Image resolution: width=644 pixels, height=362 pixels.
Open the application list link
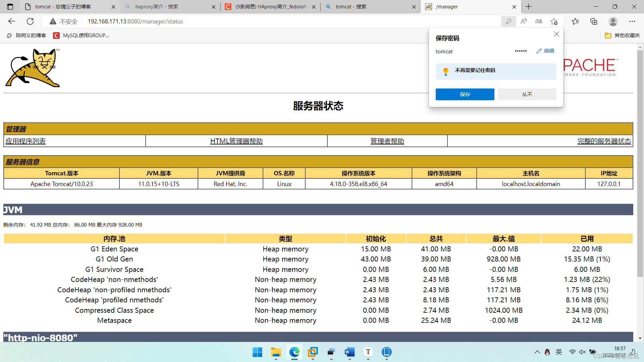pyautogui.click(x=25, y=141)
